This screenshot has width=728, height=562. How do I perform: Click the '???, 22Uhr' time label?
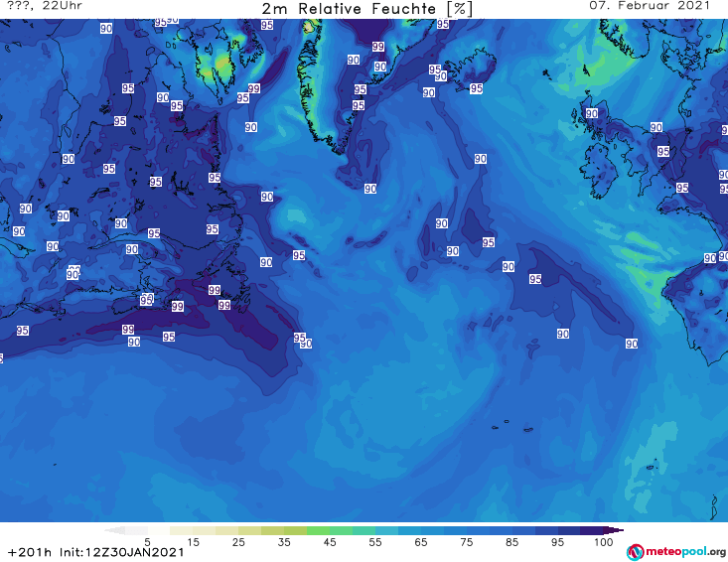45,6
